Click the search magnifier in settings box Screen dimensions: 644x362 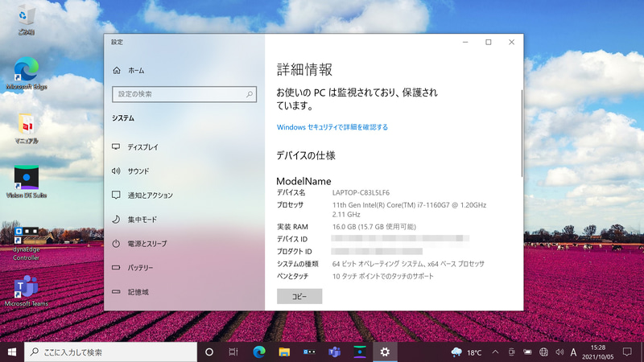(x=250, y=94)
